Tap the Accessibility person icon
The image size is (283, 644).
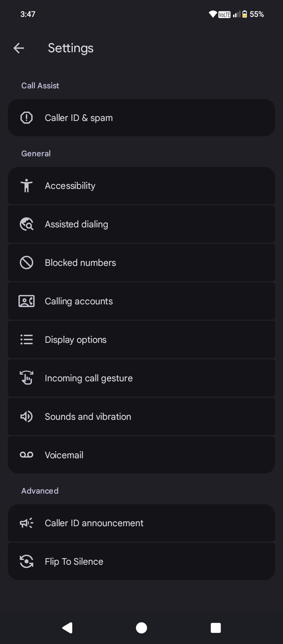pyautogui.click(x=26, y=186)
